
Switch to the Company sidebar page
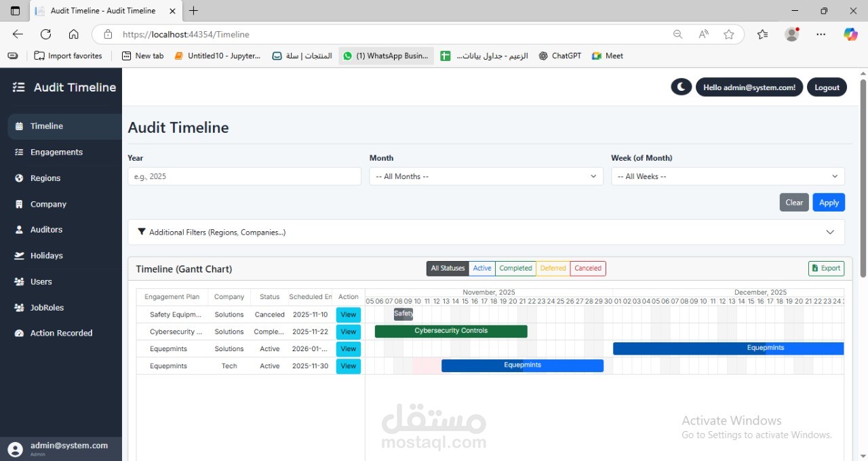pos(48,204)
